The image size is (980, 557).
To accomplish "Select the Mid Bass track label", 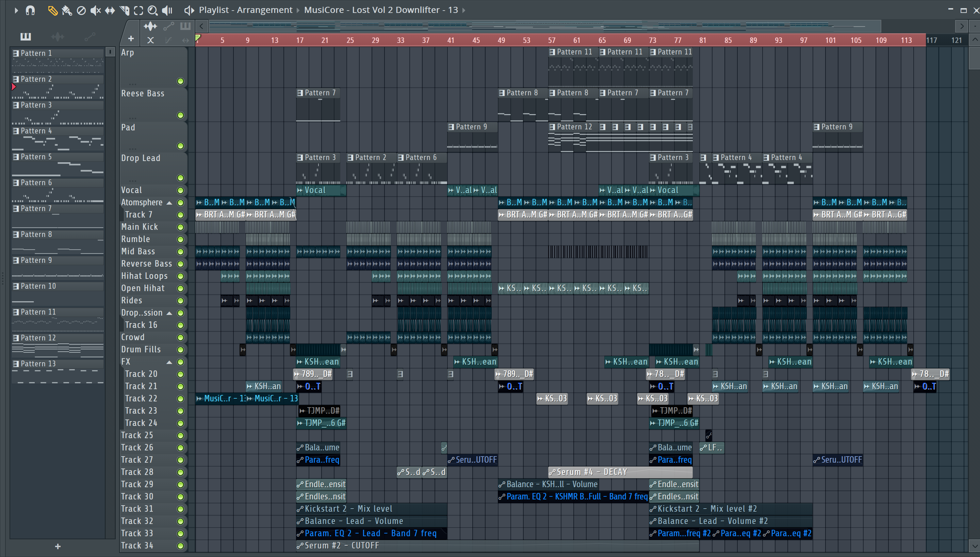I will click(138, 252).
